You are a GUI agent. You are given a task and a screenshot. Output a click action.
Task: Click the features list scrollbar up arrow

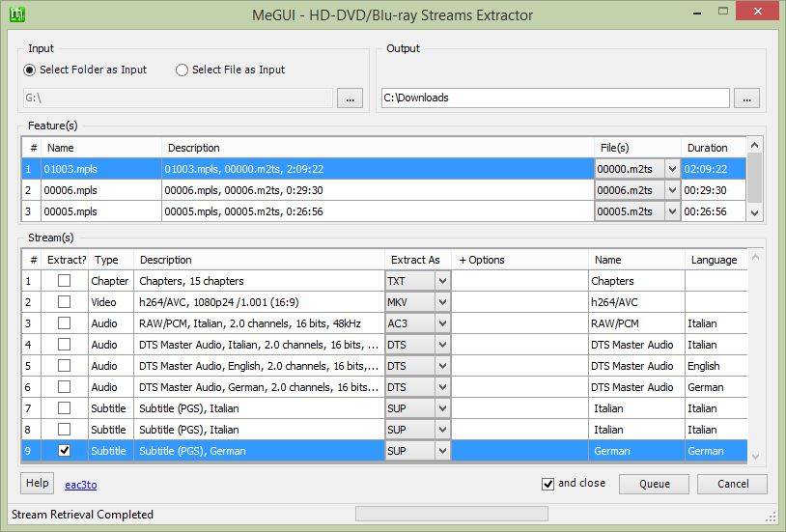754,146
